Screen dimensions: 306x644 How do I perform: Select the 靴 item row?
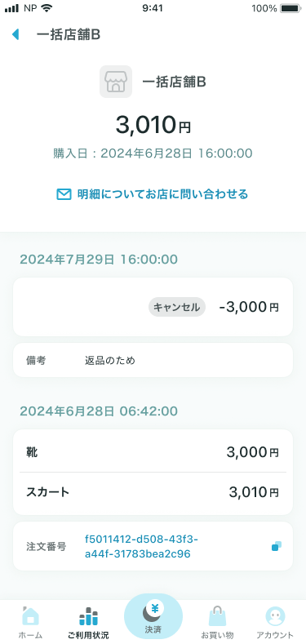[x=153, y=451]
